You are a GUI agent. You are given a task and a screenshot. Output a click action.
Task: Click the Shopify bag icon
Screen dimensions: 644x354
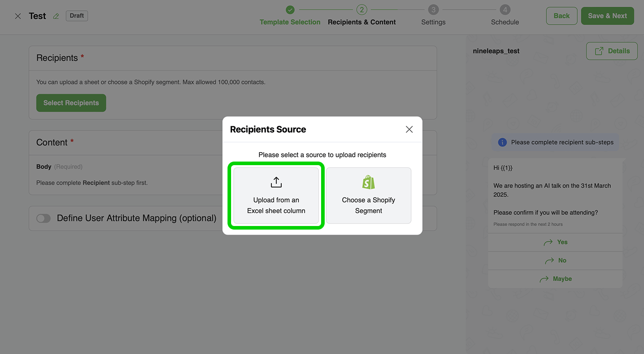coord(368,182)
